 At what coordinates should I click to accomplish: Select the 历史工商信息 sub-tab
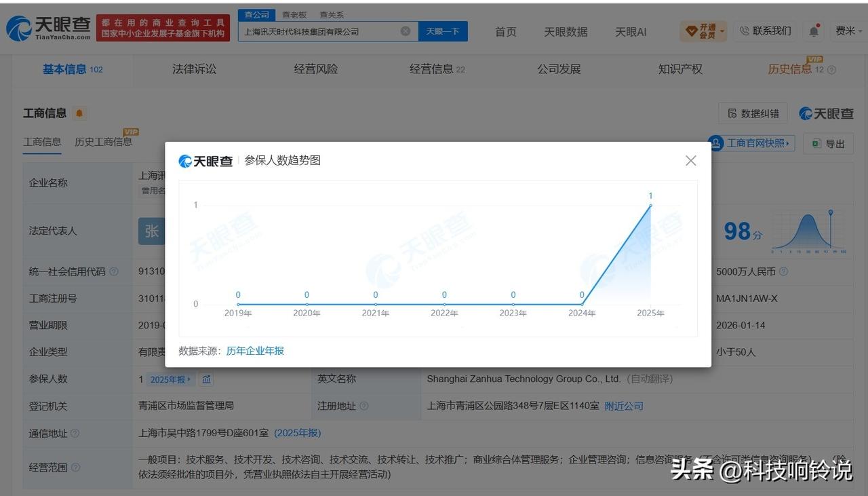pyautogui.click(x=103, y=142)
